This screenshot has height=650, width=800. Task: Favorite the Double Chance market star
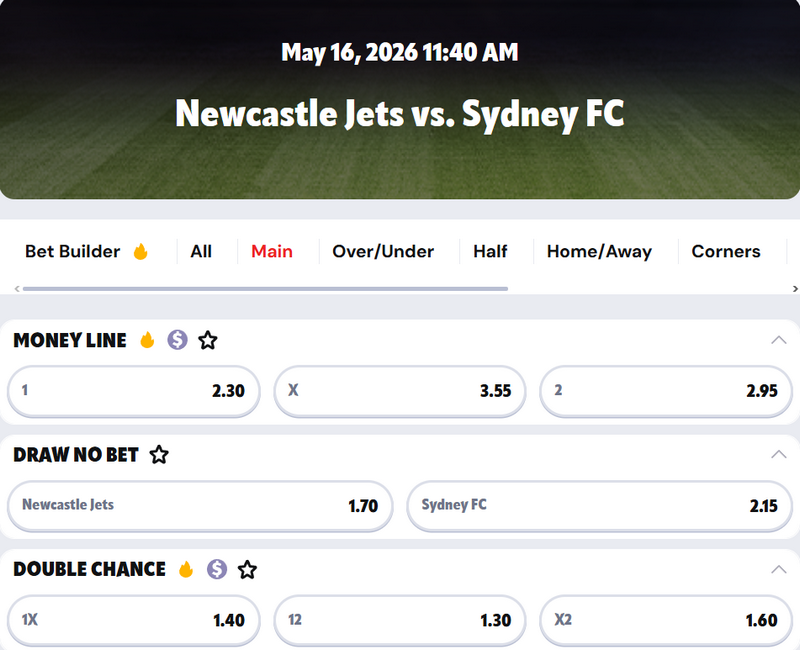click(247, 569)
